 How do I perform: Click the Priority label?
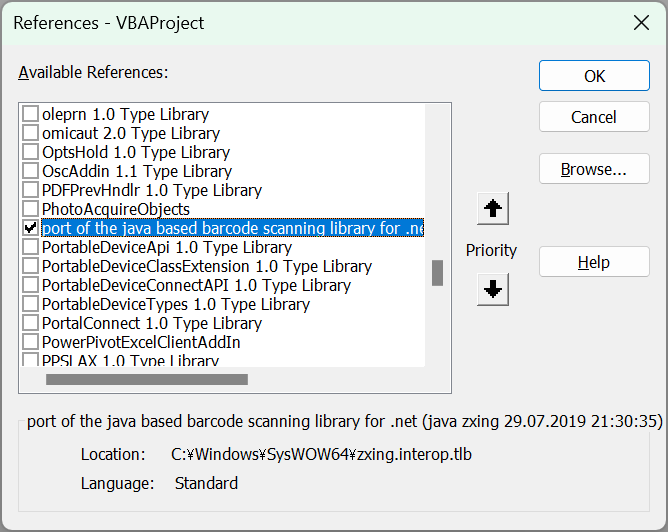point(491,250)
